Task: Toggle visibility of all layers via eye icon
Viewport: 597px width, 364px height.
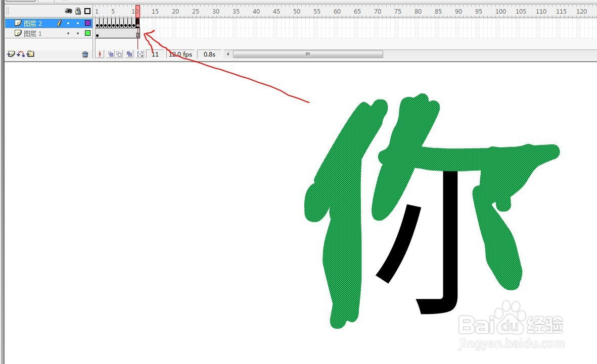Action: [68, 11]
